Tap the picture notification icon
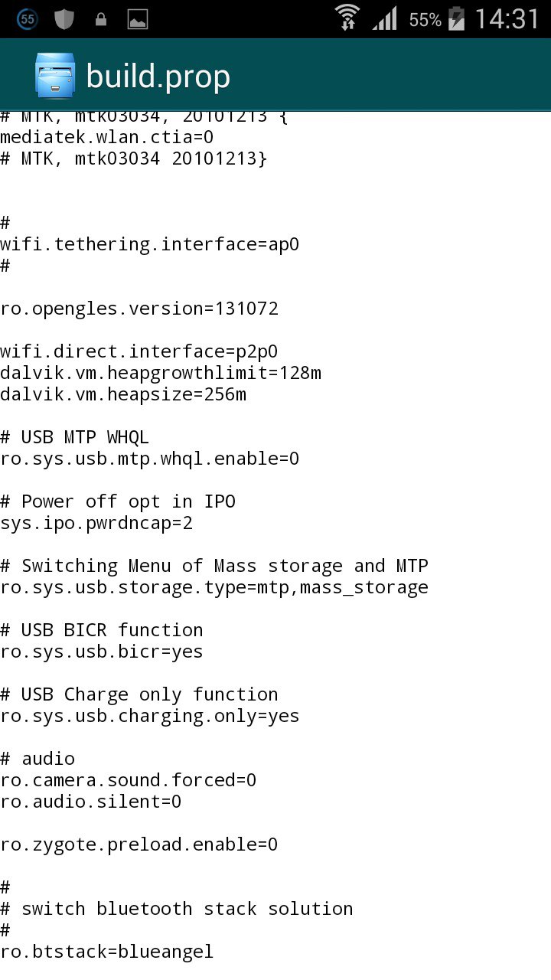551x980 pixels. click(138, 19)
